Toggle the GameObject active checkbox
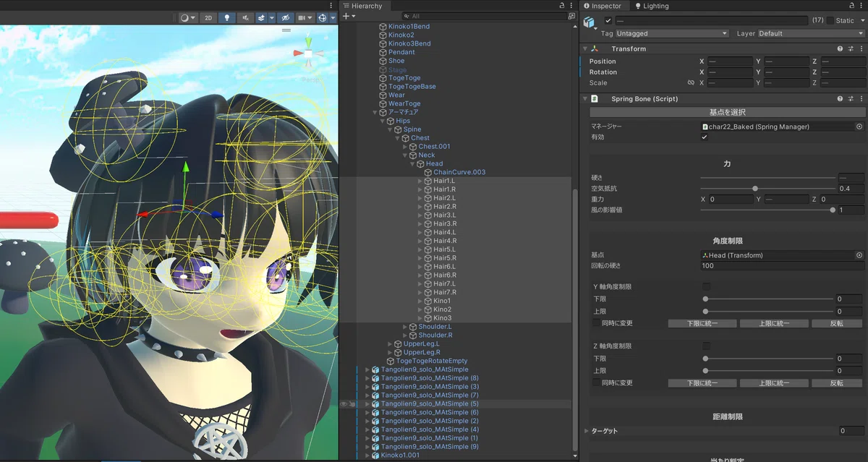This screenshot has height=462, width=868. coord(608,21)
